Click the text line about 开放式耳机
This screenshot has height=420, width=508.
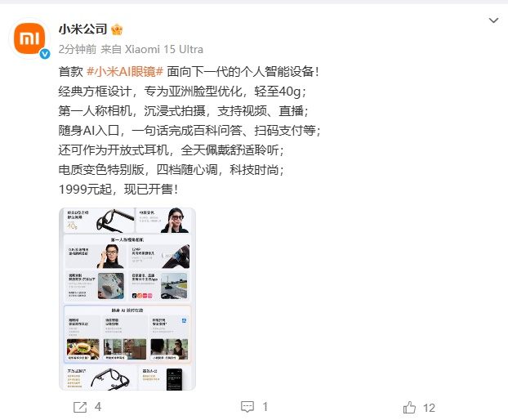(x=172, y=150)
